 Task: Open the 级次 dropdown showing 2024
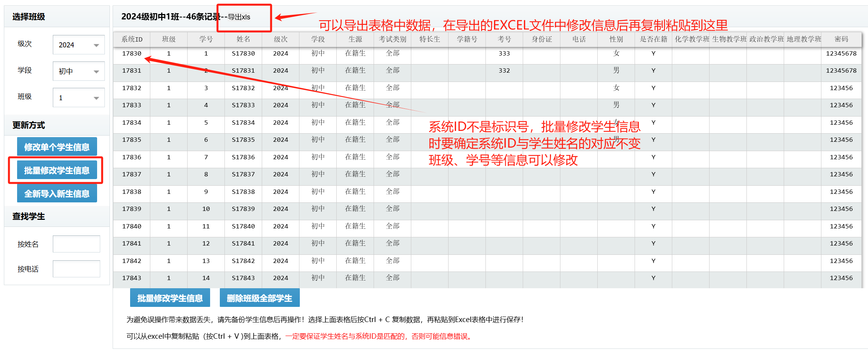tap(78, 45)
